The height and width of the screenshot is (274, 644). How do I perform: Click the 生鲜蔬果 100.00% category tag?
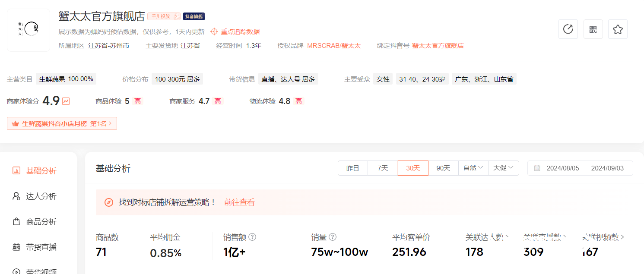(66, 79)
